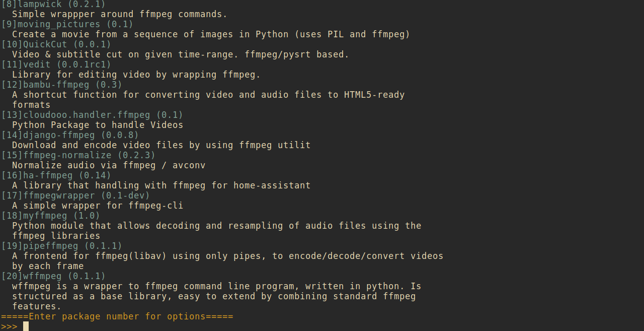
Task: Select the ffmpeg-normalize (0.2.3) package
Action: [78, 155]
